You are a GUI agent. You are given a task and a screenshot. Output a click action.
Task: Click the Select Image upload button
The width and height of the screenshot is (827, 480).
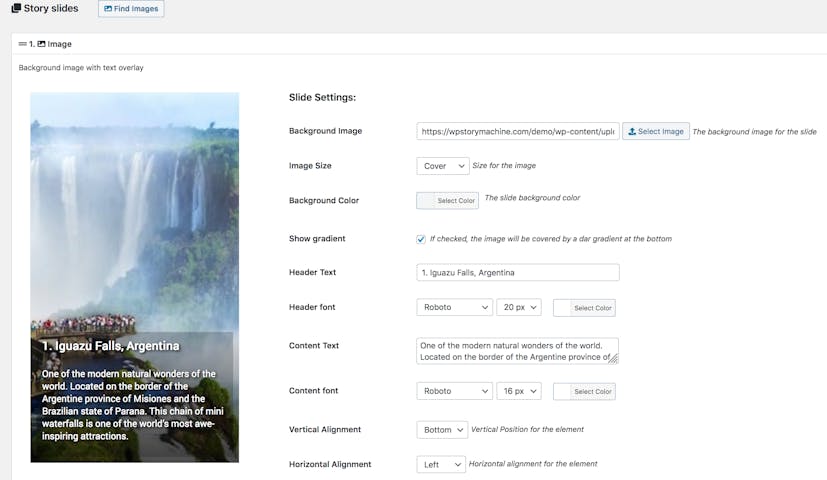pyautogui.click(x=656, y=131)
